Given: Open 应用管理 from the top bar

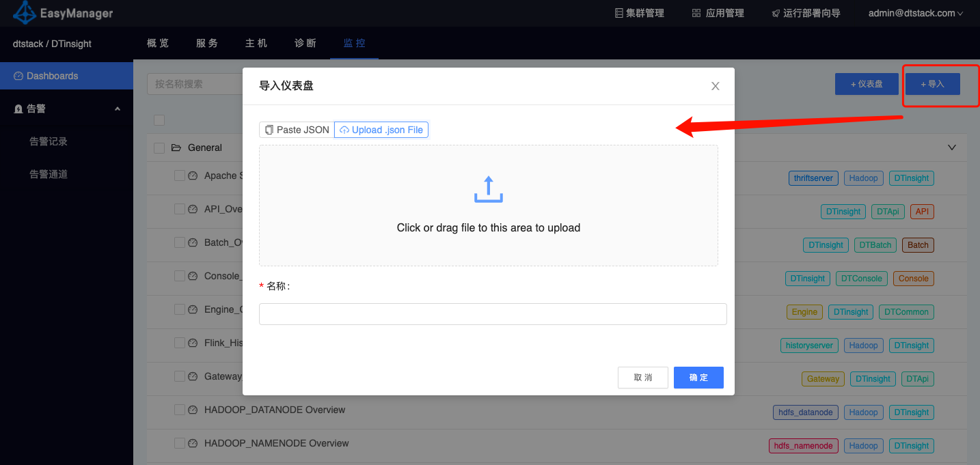Looking at the screenshot, I should 718,13.
